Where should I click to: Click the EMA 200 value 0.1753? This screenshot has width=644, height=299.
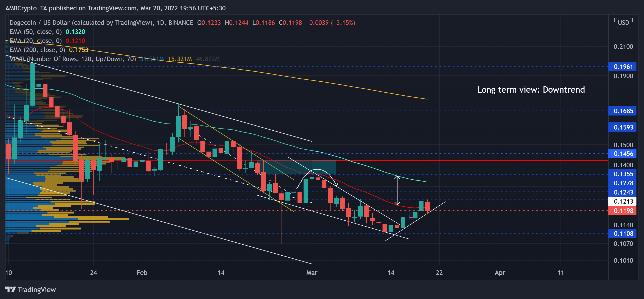(79, 50)
